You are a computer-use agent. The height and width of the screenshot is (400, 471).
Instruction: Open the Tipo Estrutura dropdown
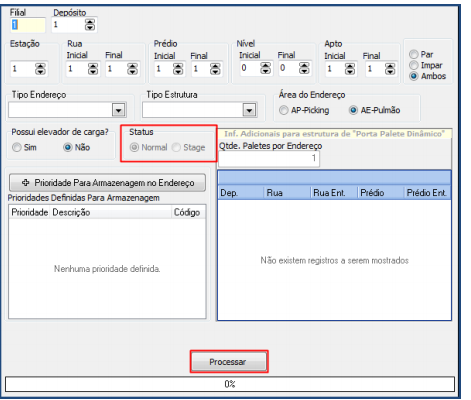coord(249,110)
